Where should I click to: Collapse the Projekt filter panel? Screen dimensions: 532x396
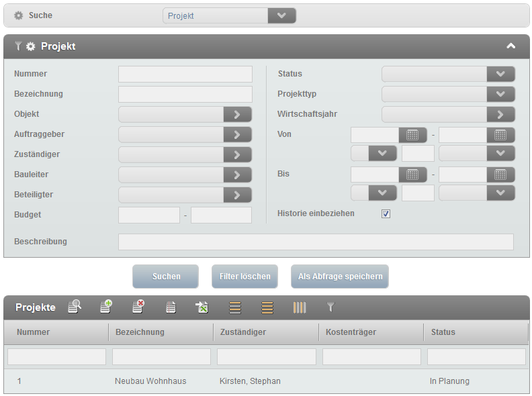pyautogui.click(x=511, y=46)
